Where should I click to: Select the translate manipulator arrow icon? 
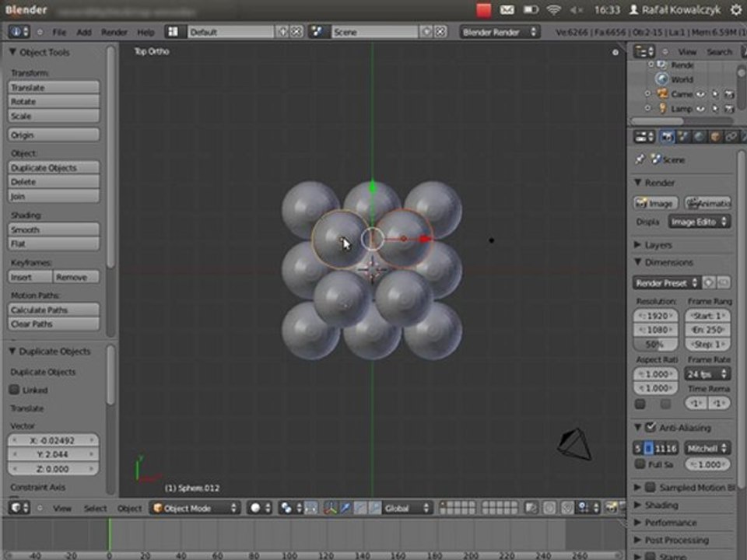click(x=345, y=508)
